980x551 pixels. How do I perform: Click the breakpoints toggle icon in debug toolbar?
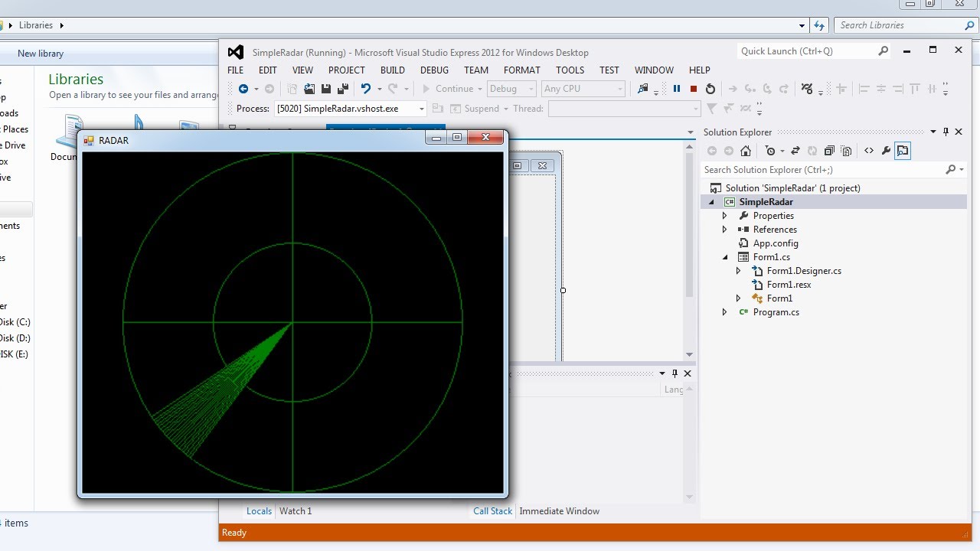806,89
